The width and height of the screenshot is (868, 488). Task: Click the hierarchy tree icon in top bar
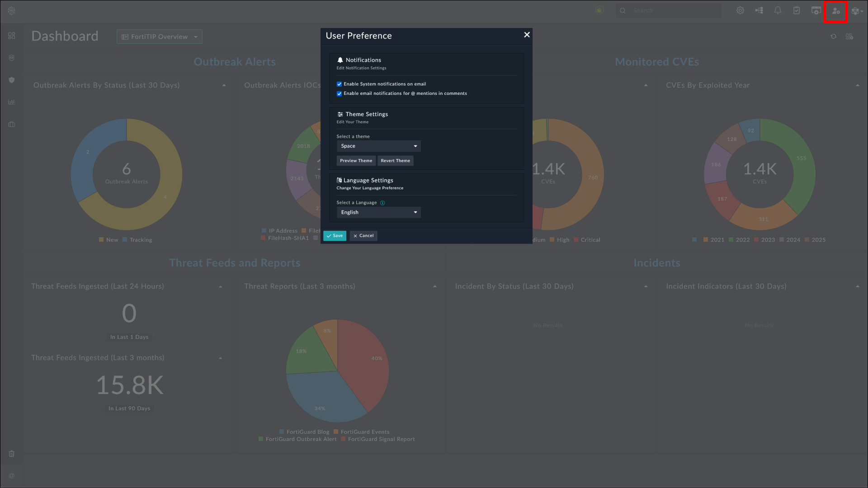(759, 10)
